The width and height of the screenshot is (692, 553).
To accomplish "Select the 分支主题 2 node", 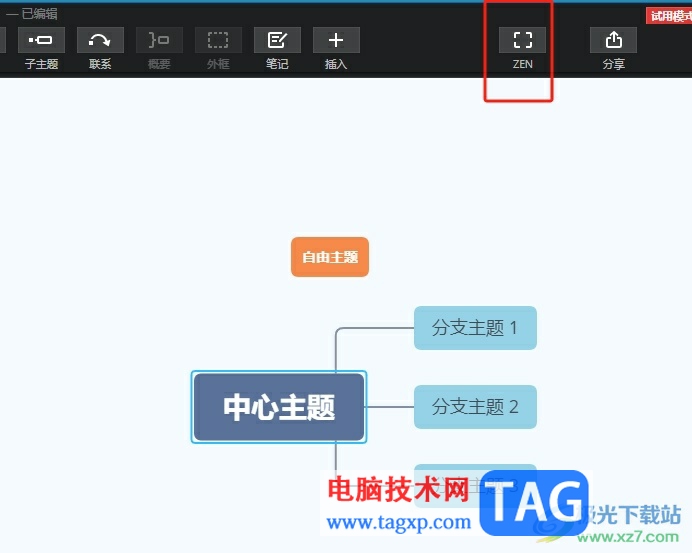I will point(475,407).
